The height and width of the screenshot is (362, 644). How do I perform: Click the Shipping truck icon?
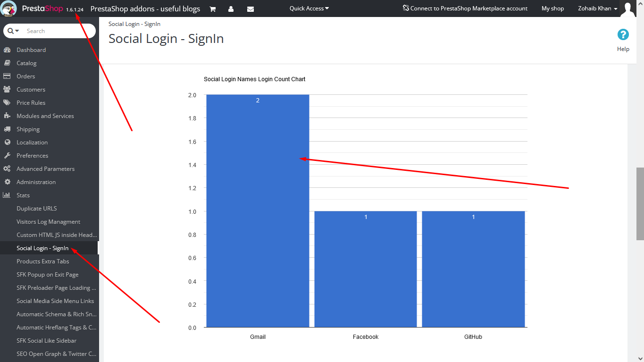point(7,129)
